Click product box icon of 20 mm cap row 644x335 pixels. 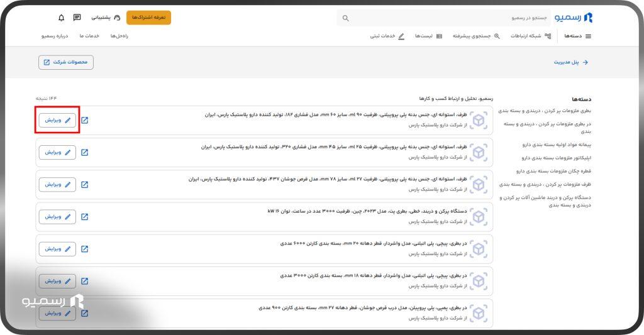tap(479, 249)
